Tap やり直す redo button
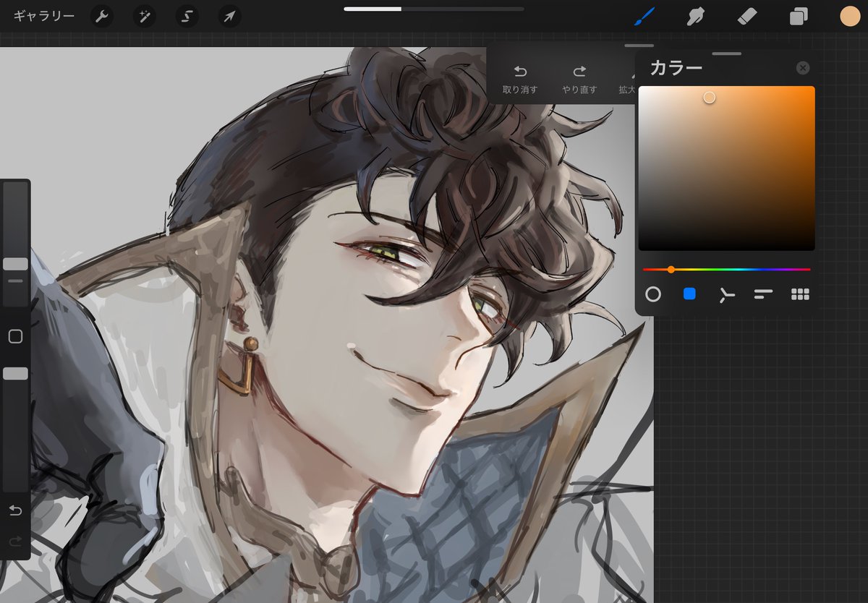This screenshot has height=603, width=868. 579,79
